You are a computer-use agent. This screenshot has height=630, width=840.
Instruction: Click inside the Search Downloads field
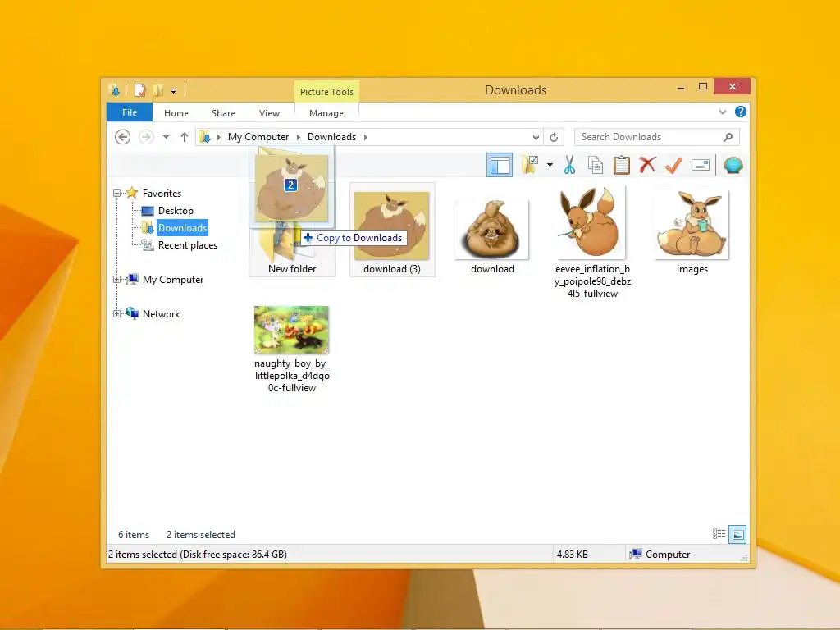pos(657,137)
